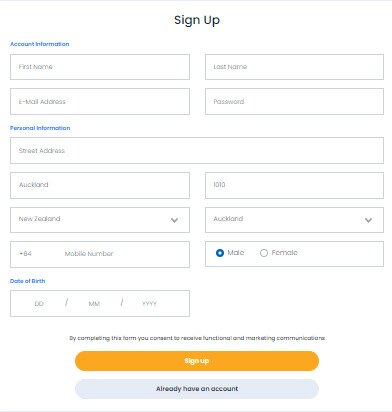
Task: Select the +64 country code prefix
Action: pos(25,254)
